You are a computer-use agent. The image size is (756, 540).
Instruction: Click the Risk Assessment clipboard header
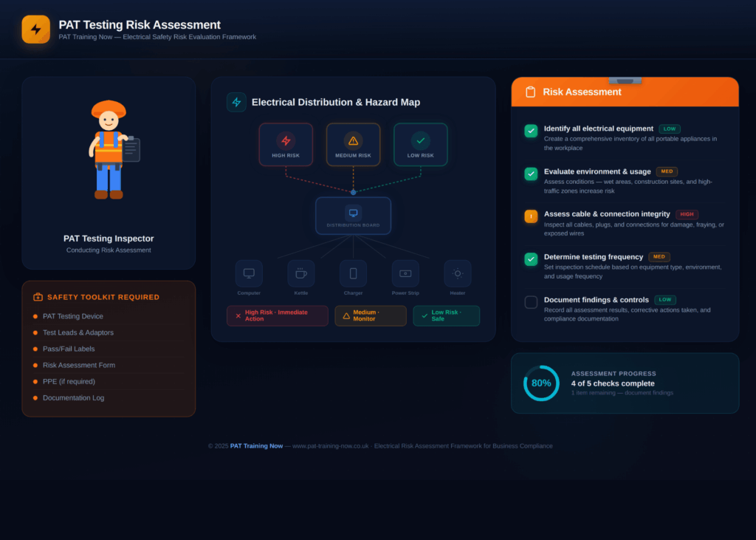[x=625, y=92]
